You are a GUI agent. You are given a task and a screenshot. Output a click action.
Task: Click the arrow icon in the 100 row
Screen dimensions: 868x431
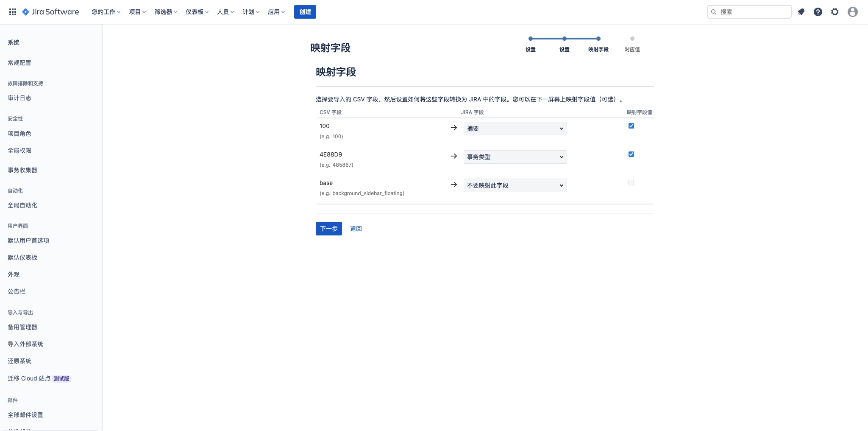pyautogui.click(x=454, y=128)
